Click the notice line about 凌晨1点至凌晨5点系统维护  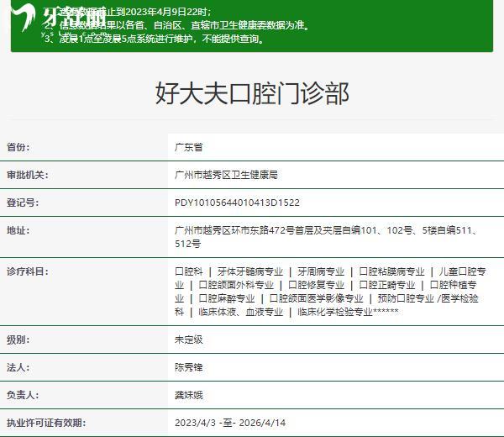tap(155, 39)
